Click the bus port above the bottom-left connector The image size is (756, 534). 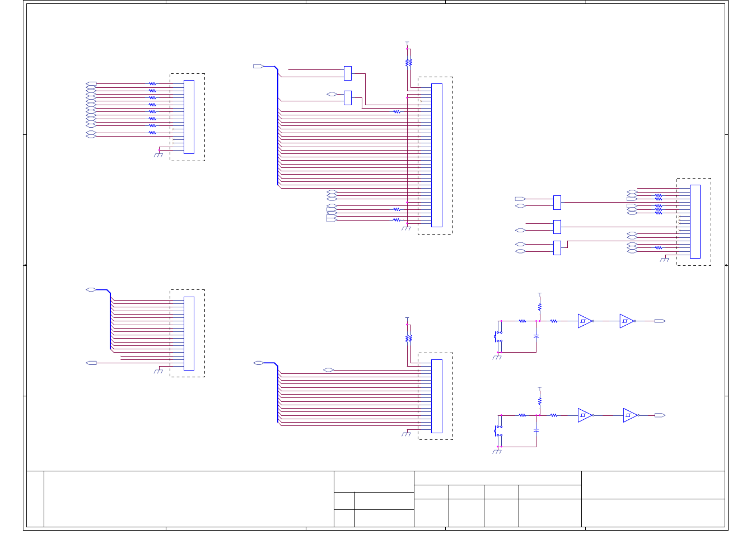[x=91, y=290]
